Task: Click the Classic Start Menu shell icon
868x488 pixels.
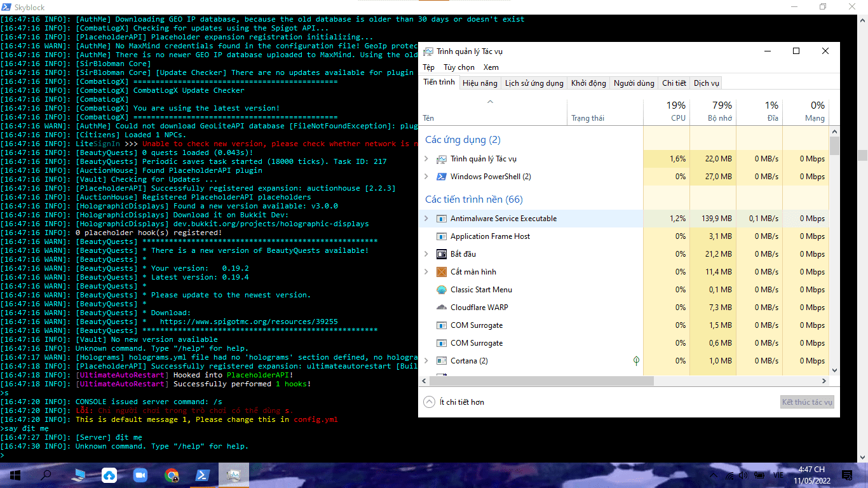Action: pyautogui.click(x=442, y=290)
